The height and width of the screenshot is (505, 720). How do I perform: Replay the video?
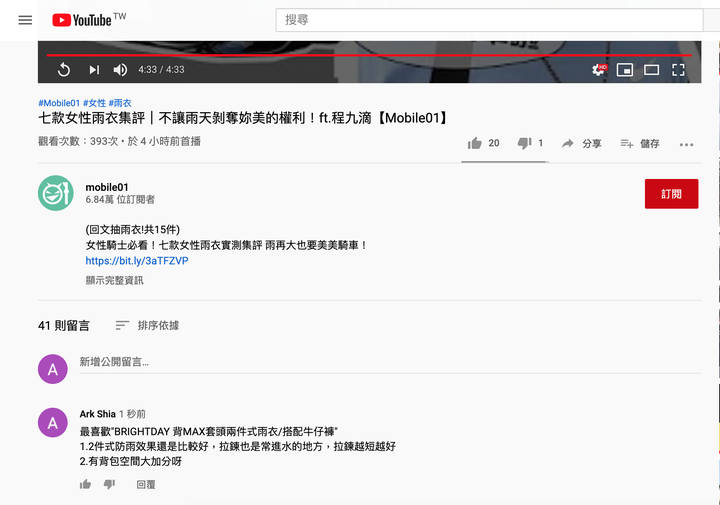64,70
